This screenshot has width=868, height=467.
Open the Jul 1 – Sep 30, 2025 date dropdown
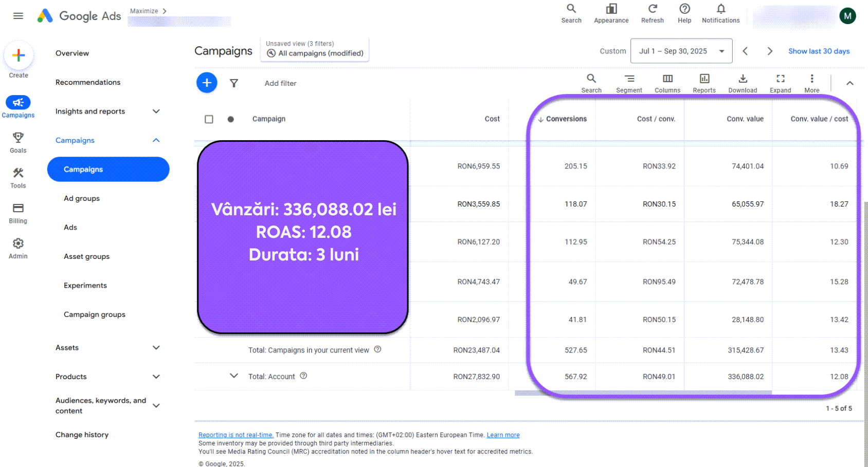point(681,51)
